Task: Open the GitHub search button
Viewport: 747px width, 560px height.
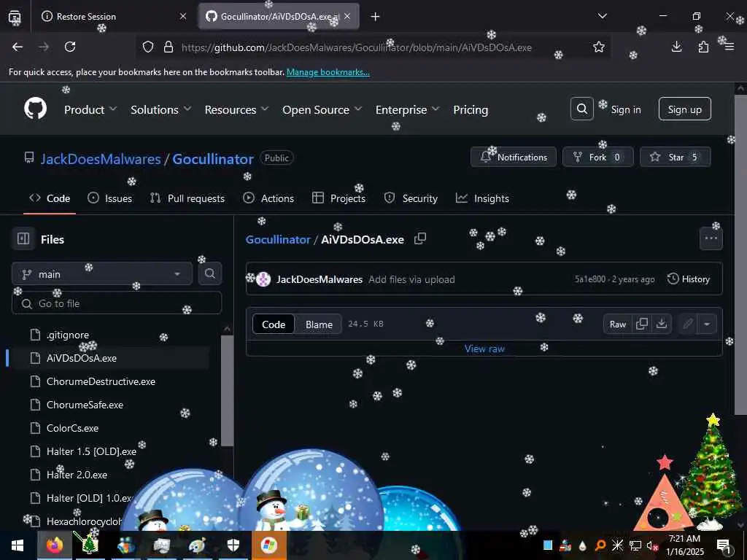Action: [581, 109]
